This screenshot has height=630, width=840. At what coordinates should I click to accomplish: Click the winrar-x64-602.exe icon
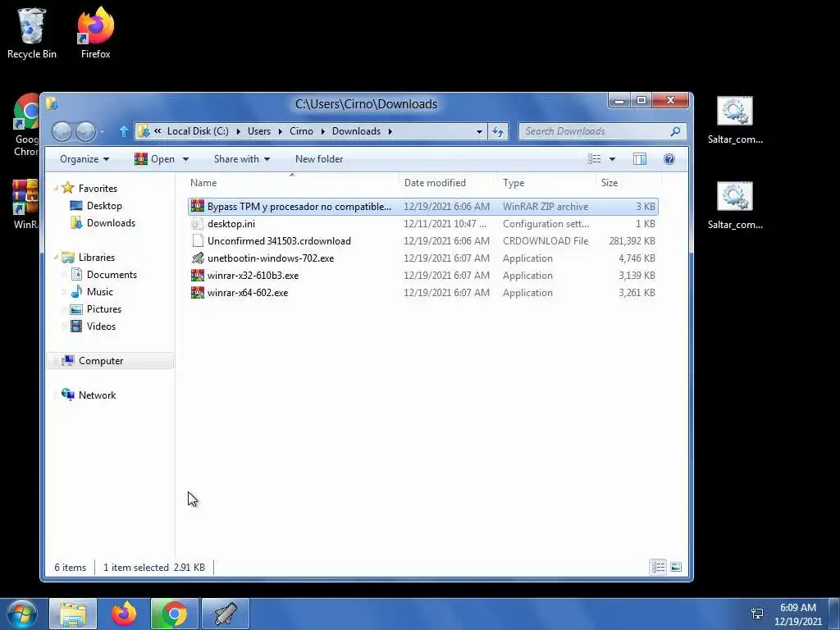(x=198, y=293)
